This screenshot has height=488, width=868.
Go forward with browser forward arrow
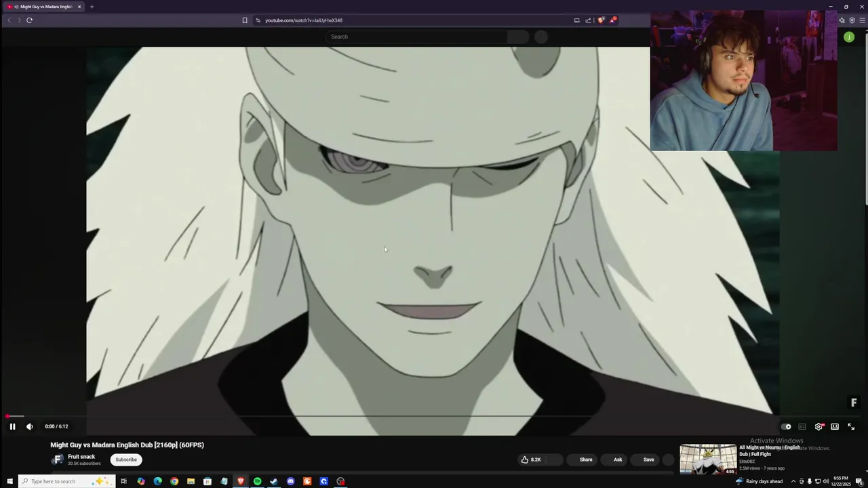click(x=19, y=20)
